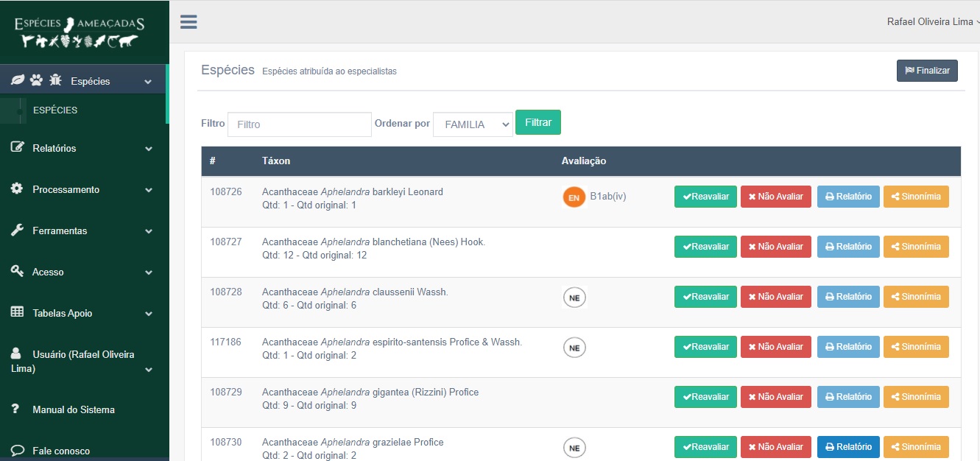
Task: Click into the Filtro text field
Action: (299, 124)
